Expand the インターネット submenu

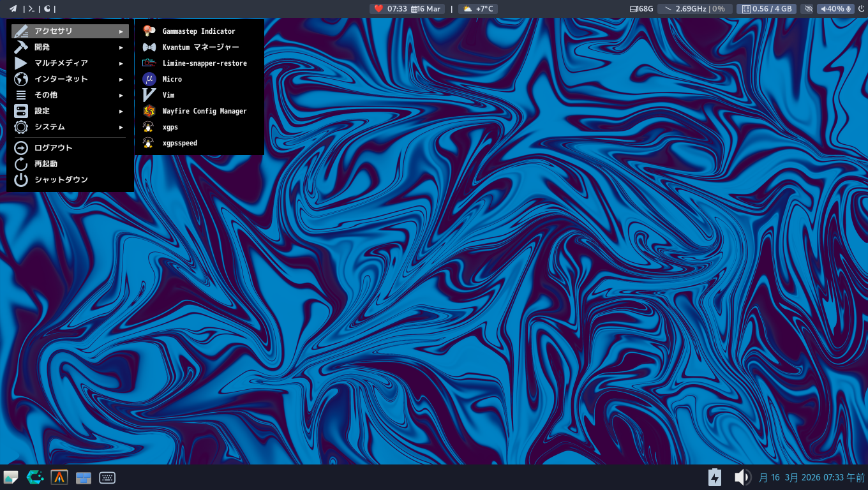click(x=70, y=79)
